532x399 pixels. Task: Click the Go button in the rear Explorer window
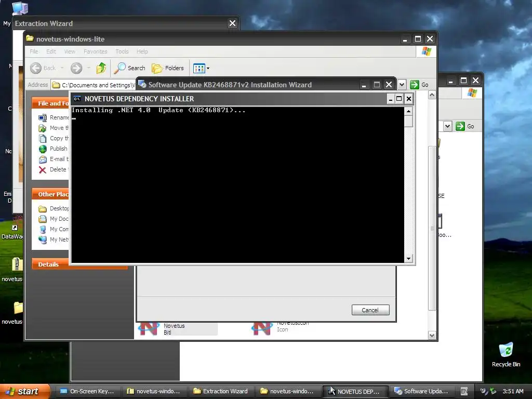pos(465,126)
